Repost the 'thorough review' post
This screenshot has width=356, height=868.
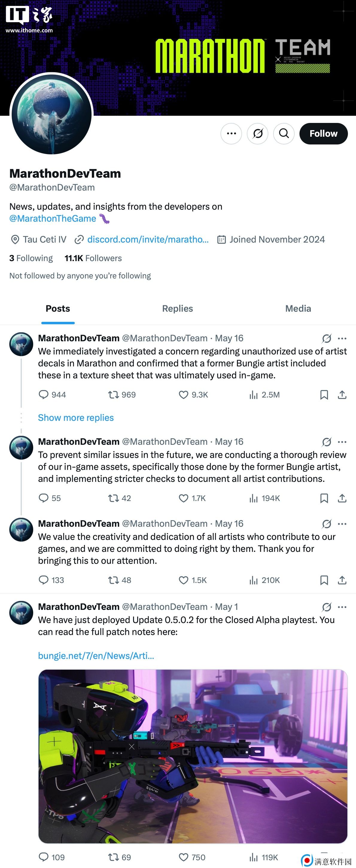tap(113, 498)
